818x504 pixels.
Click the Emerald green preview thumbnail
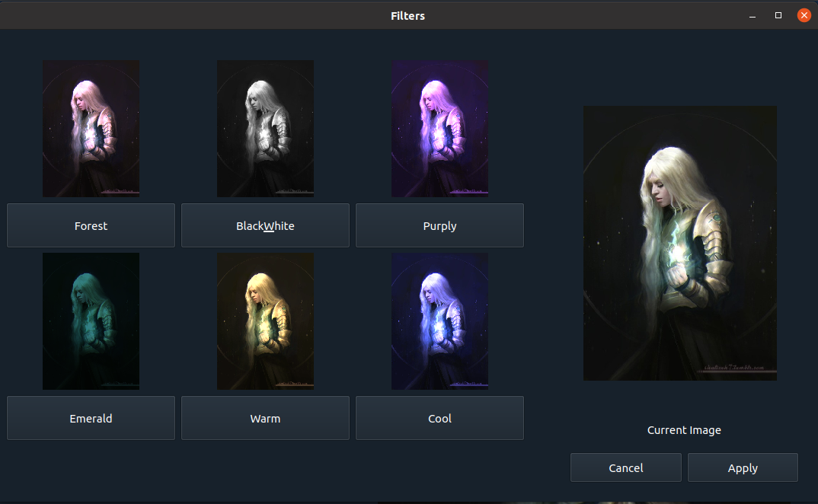(x=91, y=321)
